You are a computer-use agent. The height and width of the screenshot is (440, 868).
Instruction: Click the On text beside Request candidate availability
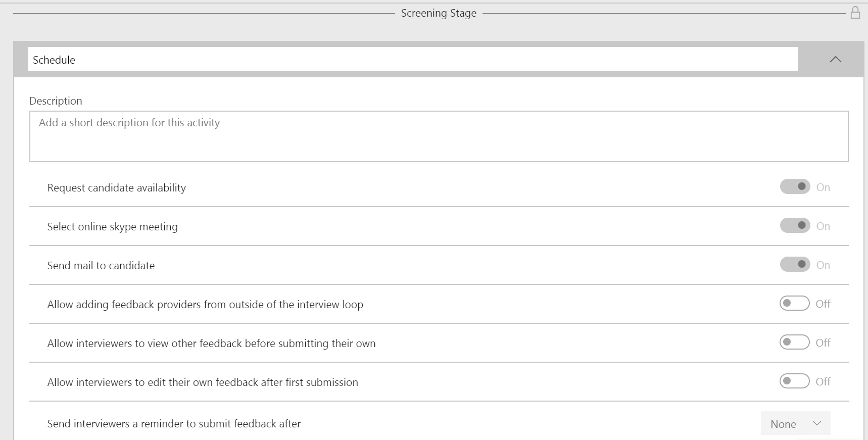tap(823, 187)
